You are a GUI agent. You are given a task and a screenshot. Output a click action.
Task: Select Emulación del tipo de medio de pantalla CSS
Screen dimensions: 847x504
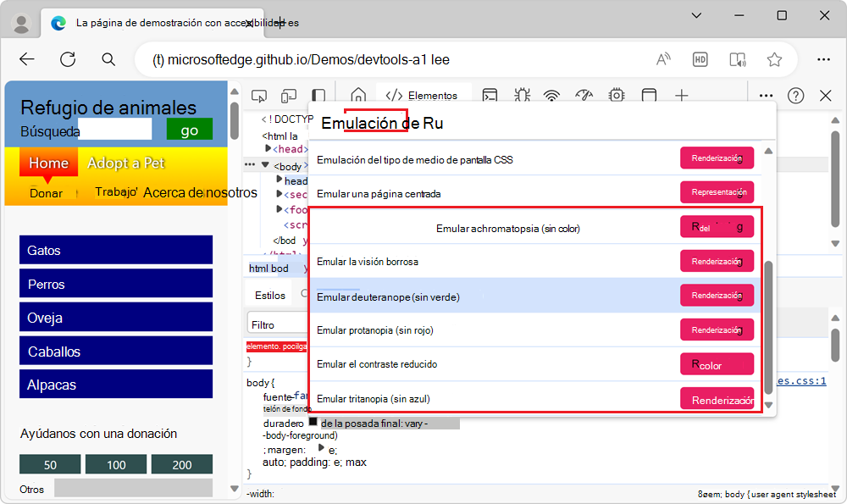(534, 159)
